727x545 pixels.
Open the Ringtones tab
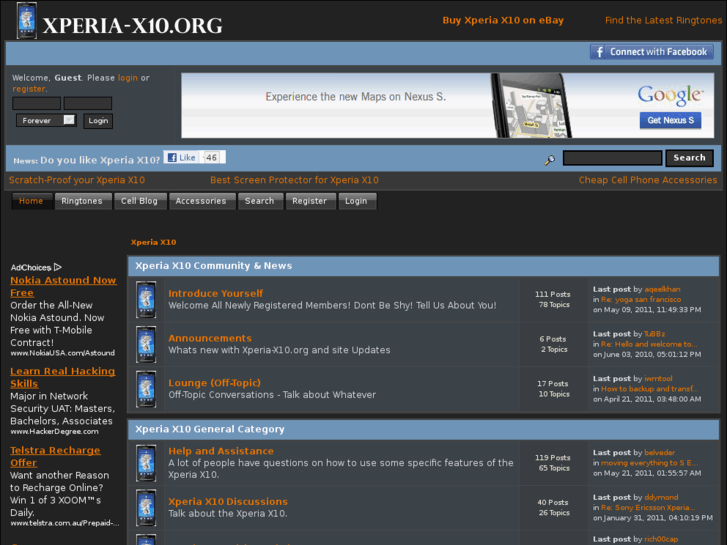tap(82, 201)
